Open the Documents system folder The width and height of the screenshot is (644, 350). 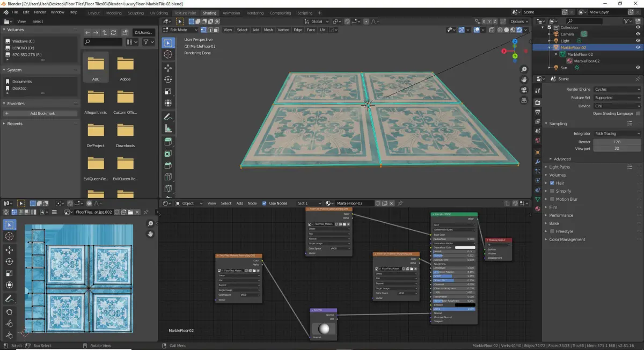pos(22,82)
